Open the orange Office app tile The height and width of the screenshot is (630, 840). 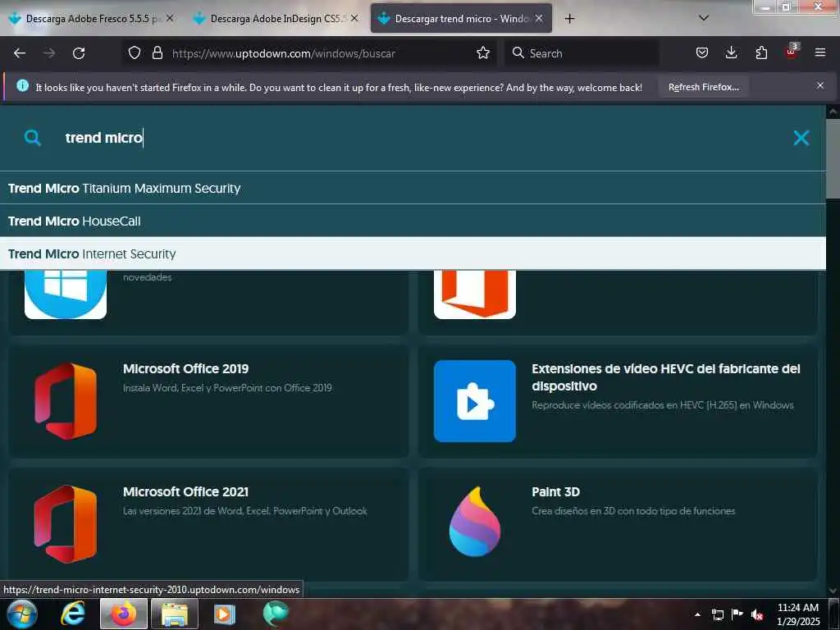pyautogui.click(x=475, y=294)
